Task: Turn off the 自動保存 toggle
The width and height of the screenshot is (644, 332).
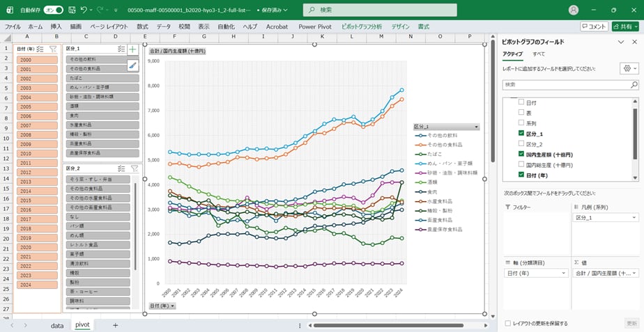Action: [x=52, y=10]
